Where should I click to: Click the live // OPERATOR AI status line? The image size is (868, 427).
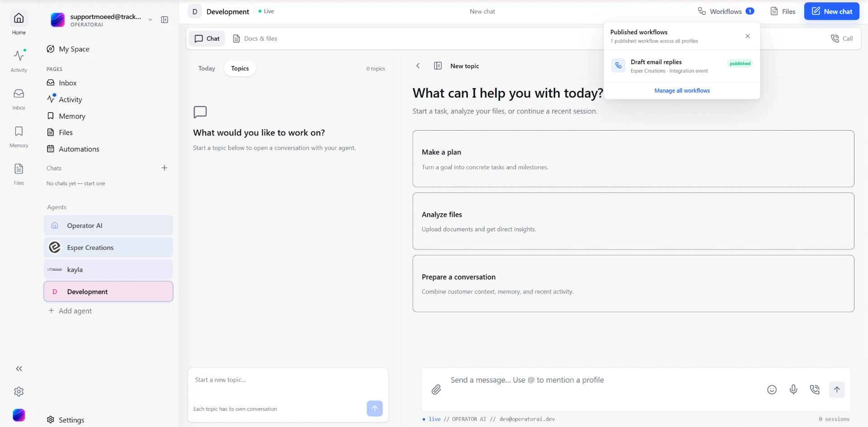[489, 419]
